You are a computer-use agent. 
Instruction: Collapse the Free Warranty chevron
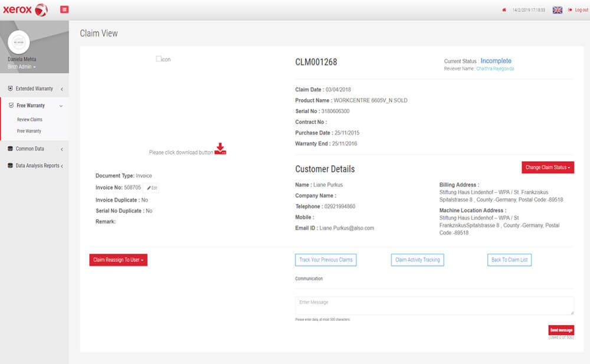61,106
